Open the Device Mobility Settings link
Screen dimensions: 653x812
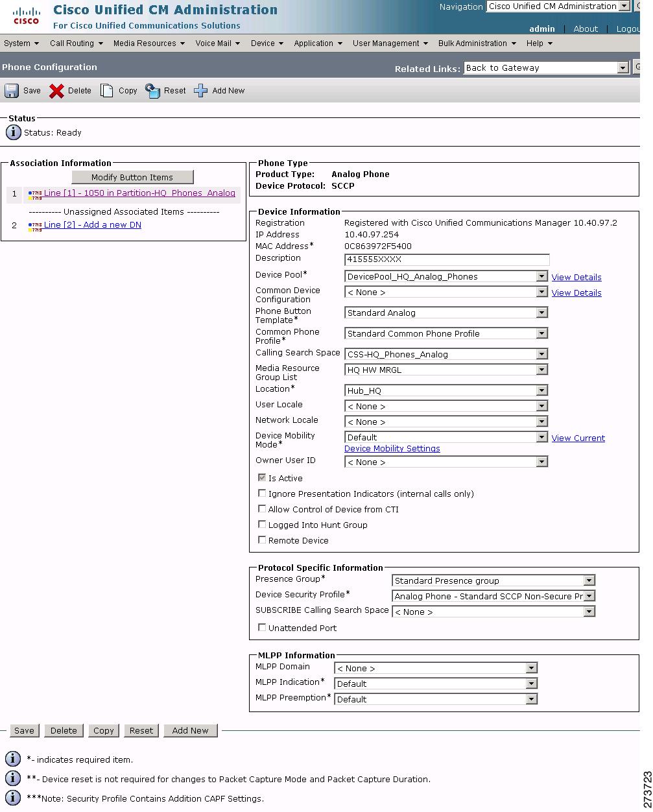point(392,449)
